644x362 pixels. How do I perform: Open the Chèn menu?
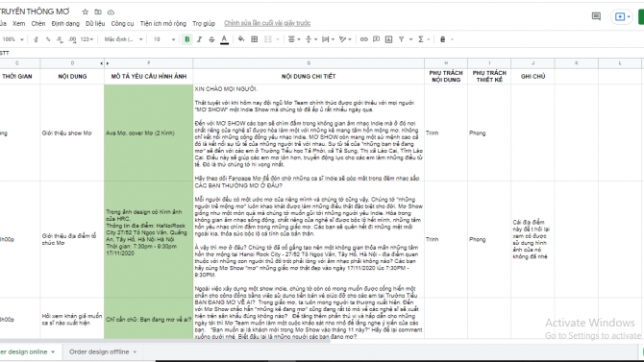[x=38, y=23]
